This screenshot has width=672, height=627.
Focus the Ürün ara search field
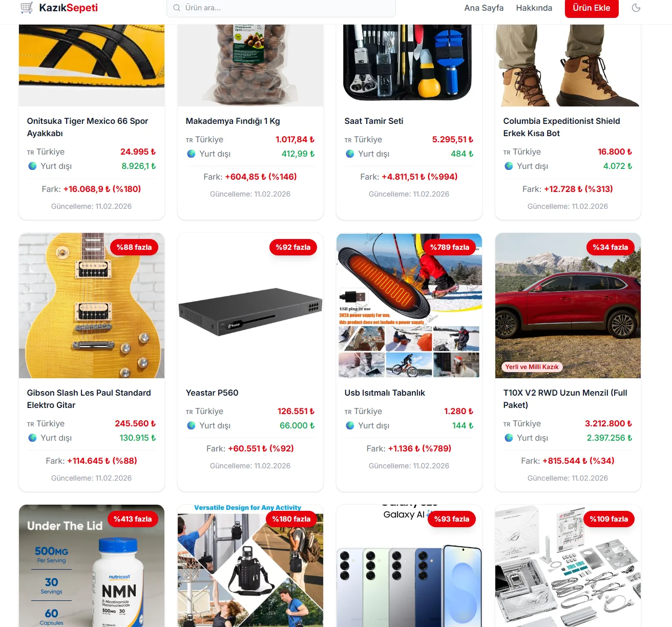click(281, 8)
